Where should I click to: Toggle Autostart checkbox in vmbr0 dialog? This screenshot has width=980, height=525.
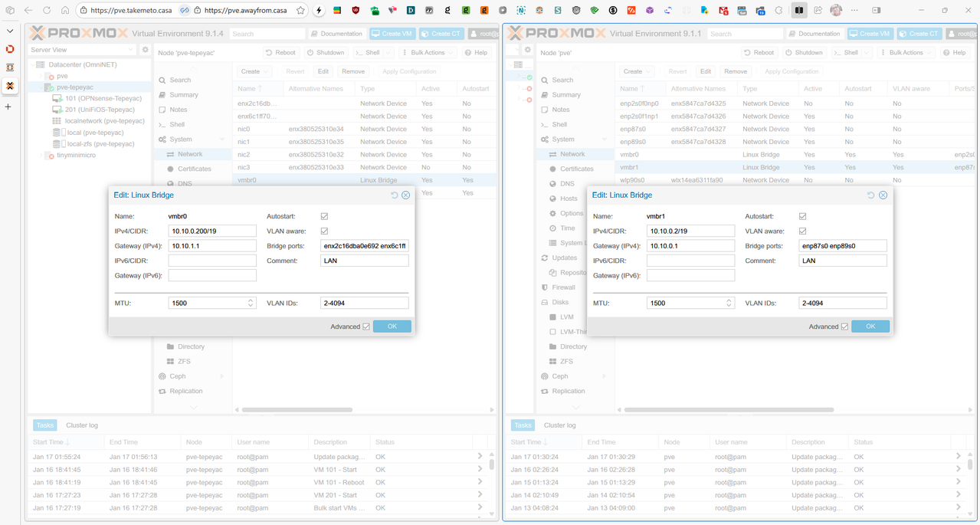click(x=324, y=216)
